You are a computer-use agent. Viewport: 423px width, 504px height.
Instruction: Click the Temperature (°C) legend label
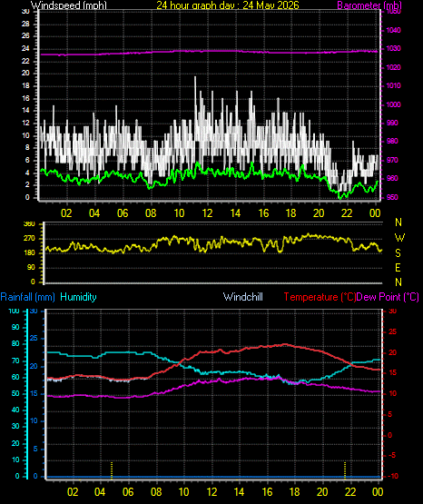click(x=320, y=297)
